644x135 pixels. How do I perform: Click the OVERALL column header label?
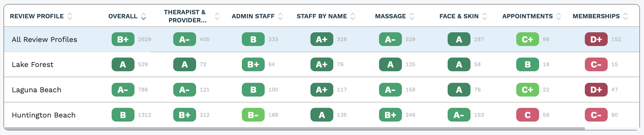(x=123, y=16)
